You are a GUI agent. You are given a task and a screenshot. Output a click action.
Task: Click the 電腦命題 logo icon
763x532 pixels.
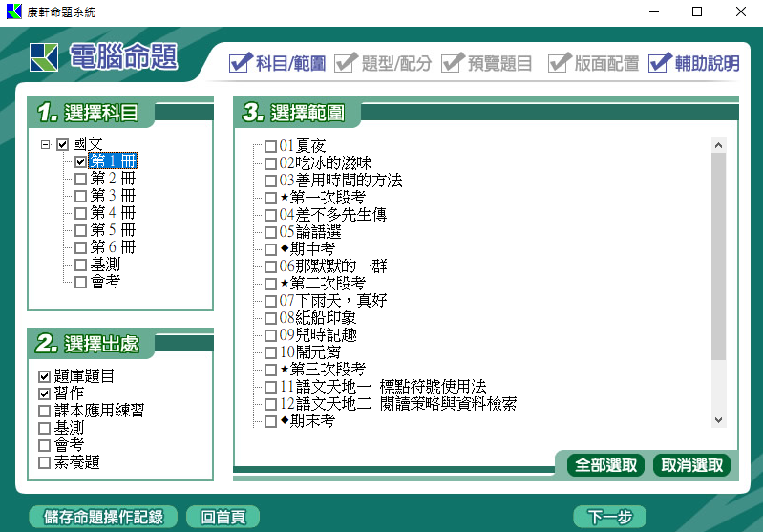(x=45, y=57)
